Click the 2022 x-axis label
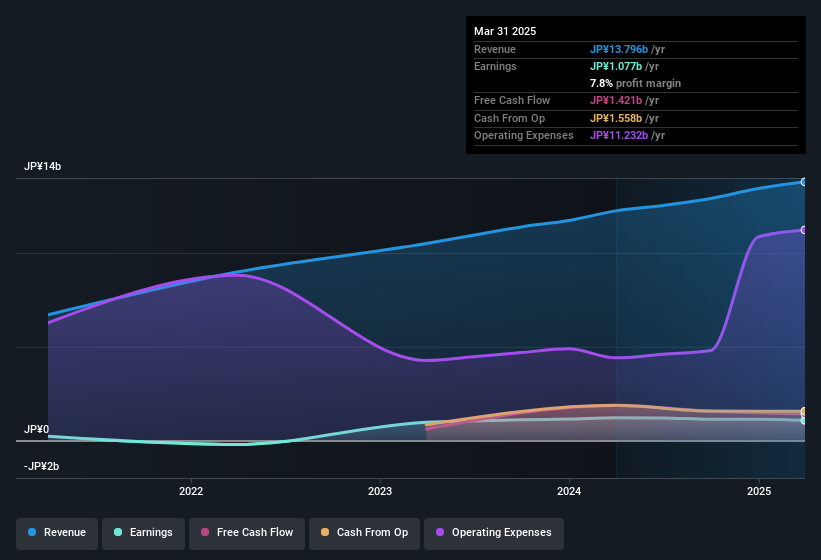 coord(191,491)
